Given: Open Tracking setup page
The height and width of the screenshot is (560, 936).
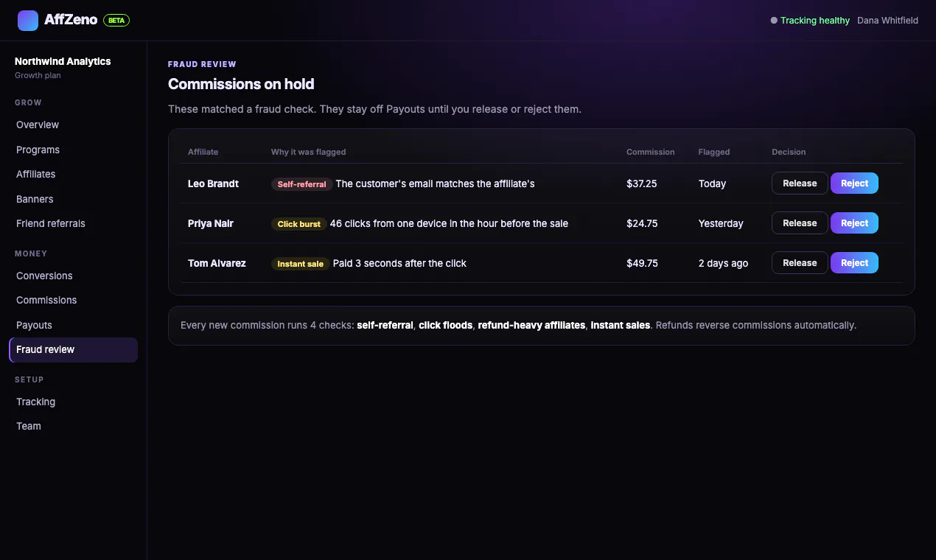Looking at the screenshot, I should point(73,402).
